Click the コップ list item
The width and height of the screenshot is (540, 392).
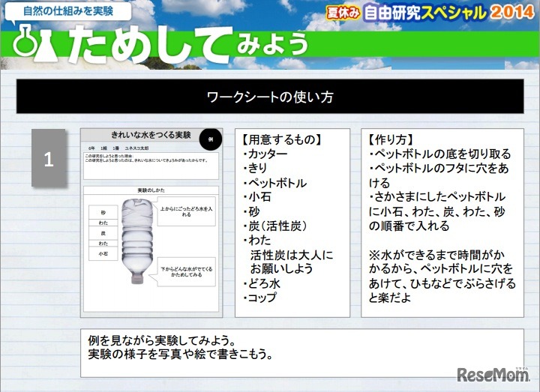pyautogui.click(x=259, y=298)
